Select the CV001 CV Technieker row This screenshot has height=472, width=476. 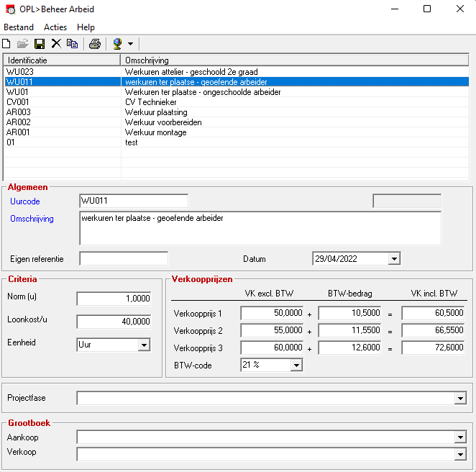(237, 102)
